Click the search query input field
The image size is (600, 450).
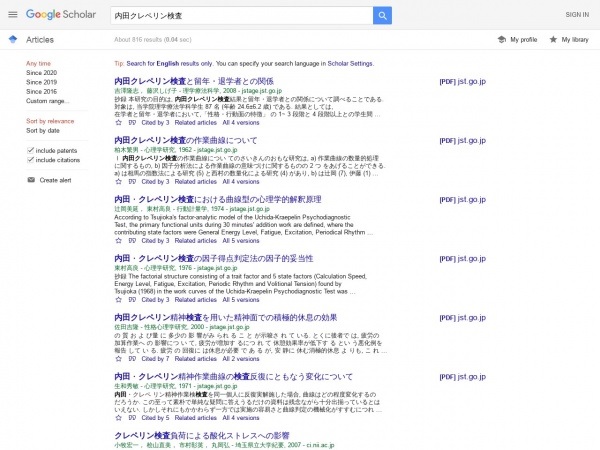(242, 16)
